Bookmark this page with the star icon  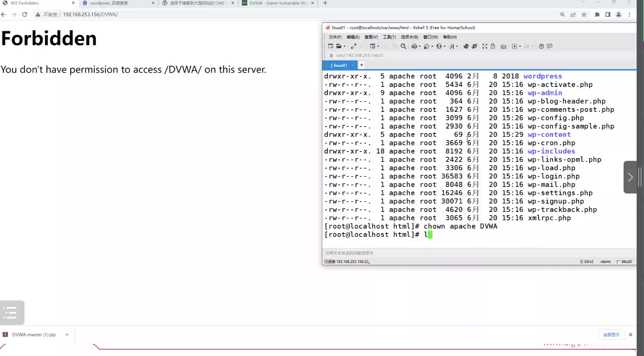point(584,14)
